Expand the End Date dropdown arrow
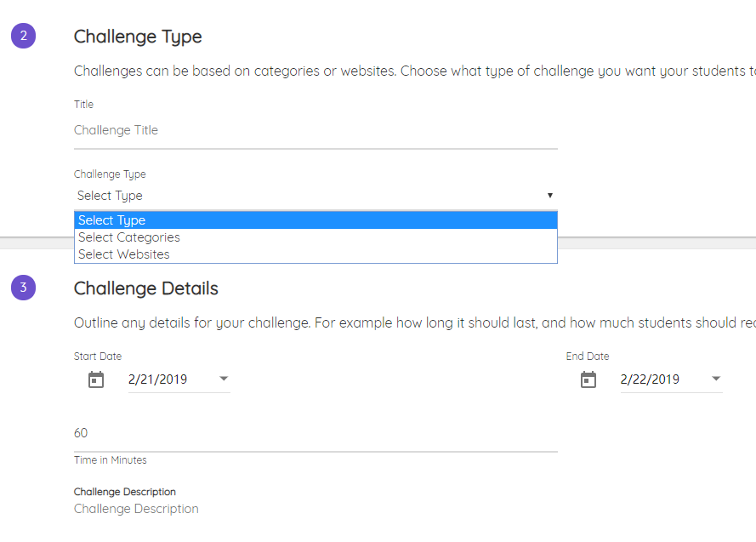Viewport: 756px width, 542px height. (716, 379)
